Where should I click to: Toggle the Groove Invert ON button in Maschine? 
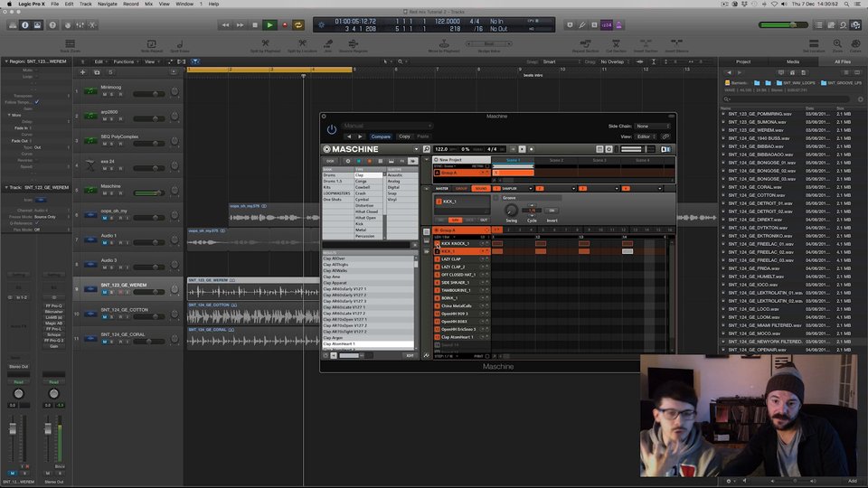[x=552, y=211]
